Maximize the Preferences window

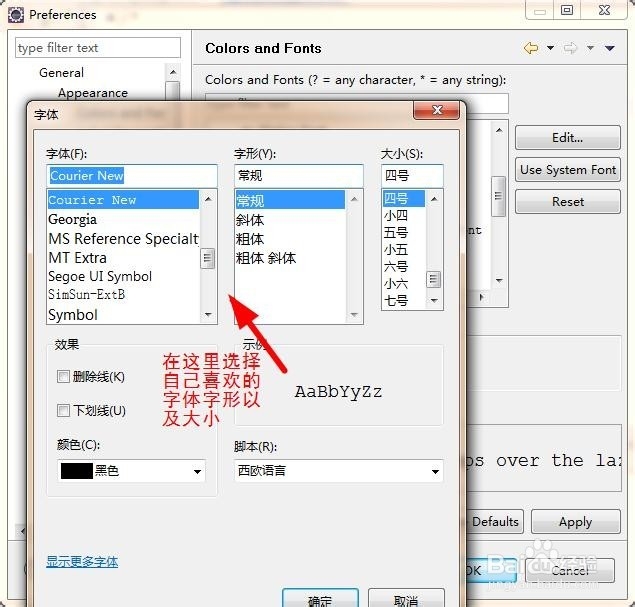(567, 10)
